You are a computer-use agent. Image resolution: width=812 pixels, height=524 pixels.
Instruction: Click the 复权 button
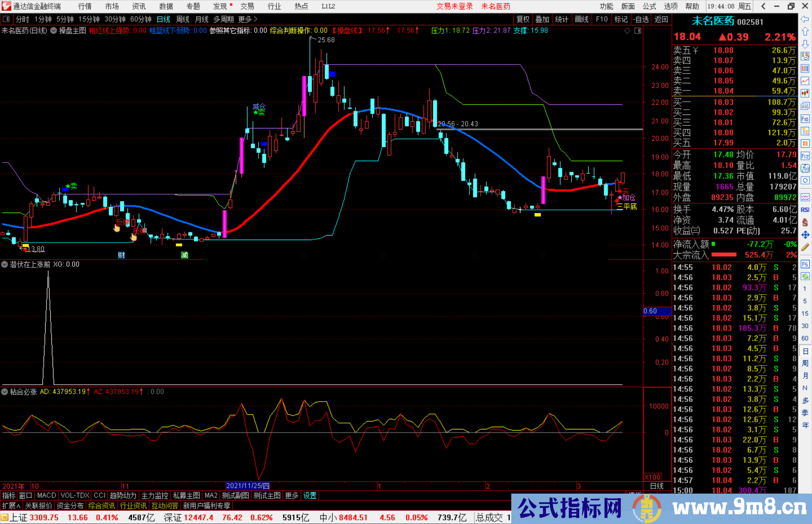523,19
